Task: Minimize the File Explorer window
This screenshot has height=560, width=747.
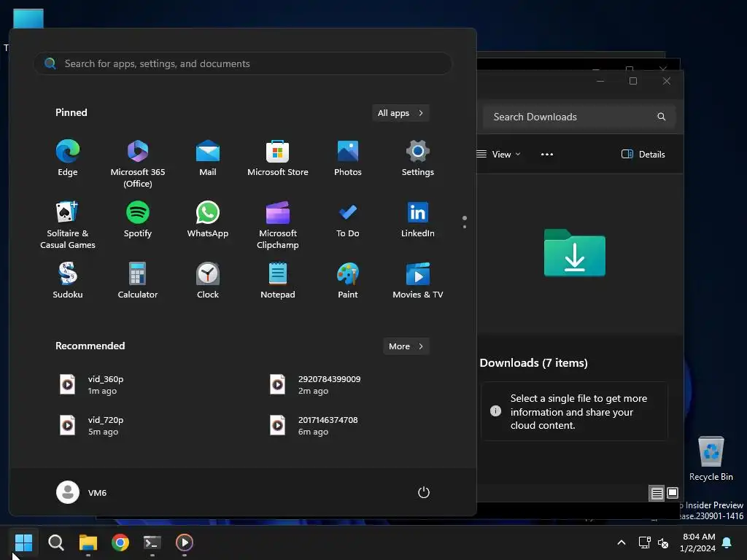Action: coord(600,81)
